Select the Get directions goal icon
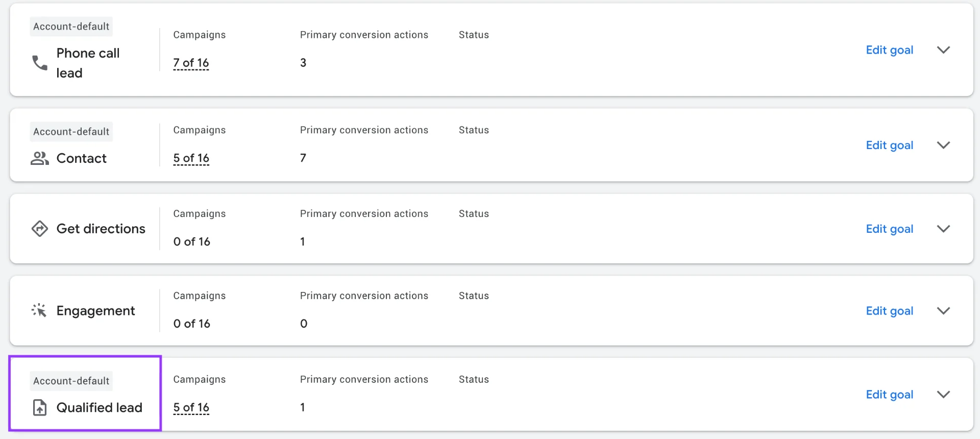 click(x=39, y=228)
